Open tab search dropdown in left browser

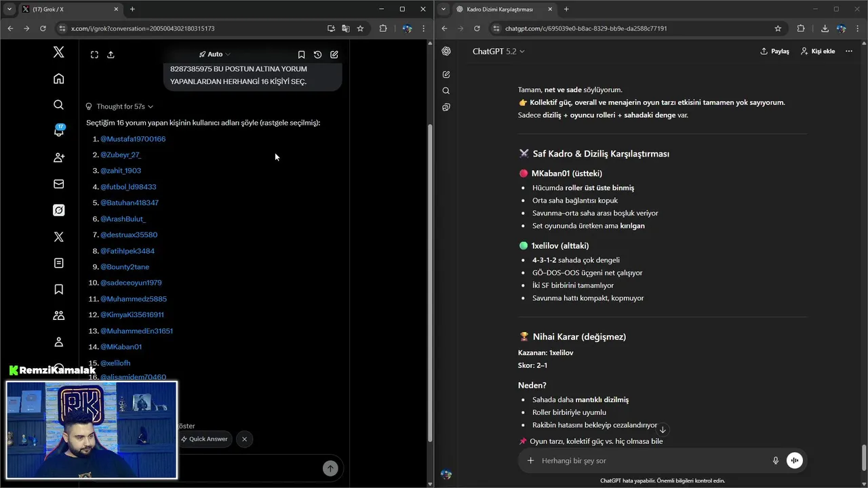coord(9,9)
